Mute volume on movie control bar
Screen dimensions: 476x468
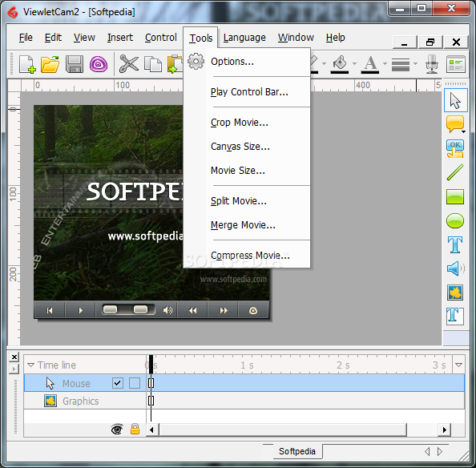[167, 310]
